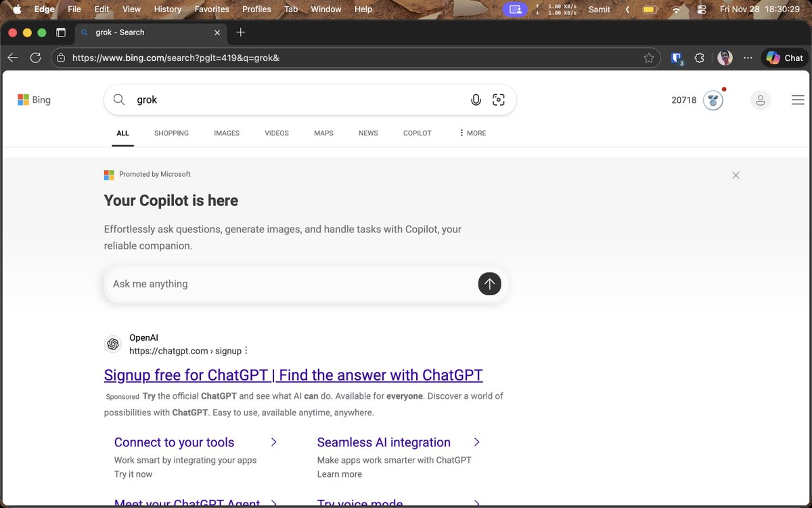Click the OpenAI favicon in ad result
Image resolution: width=812 pixels, height=508 pixels.
click(113, 344)
